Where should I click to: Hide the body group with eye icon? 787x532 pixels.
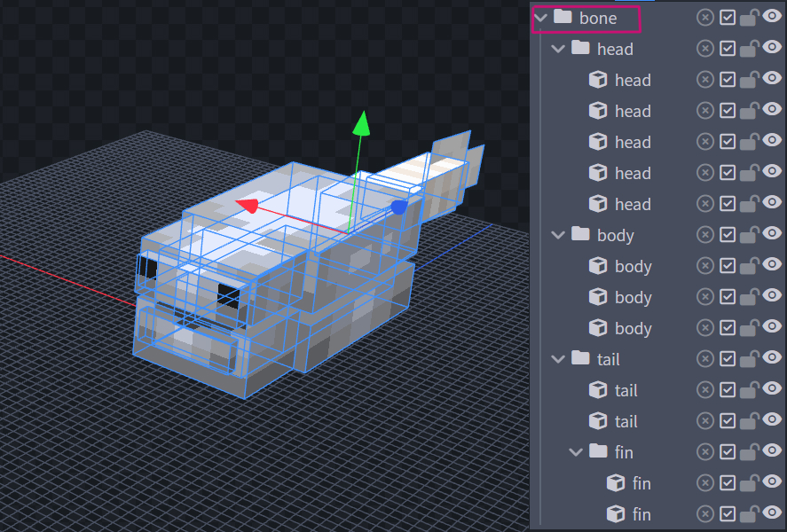coord(772,233)
